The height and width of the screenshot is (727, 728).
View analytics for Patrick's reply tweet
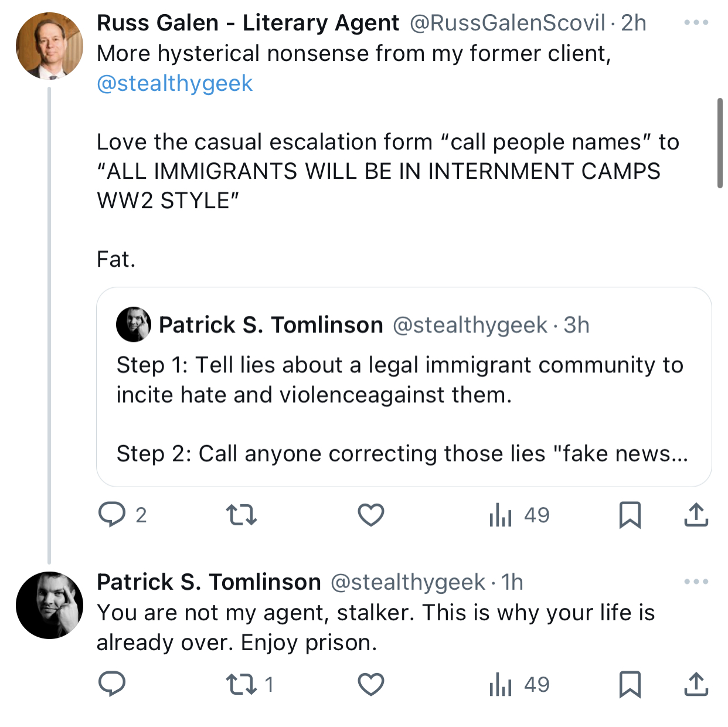519,684
